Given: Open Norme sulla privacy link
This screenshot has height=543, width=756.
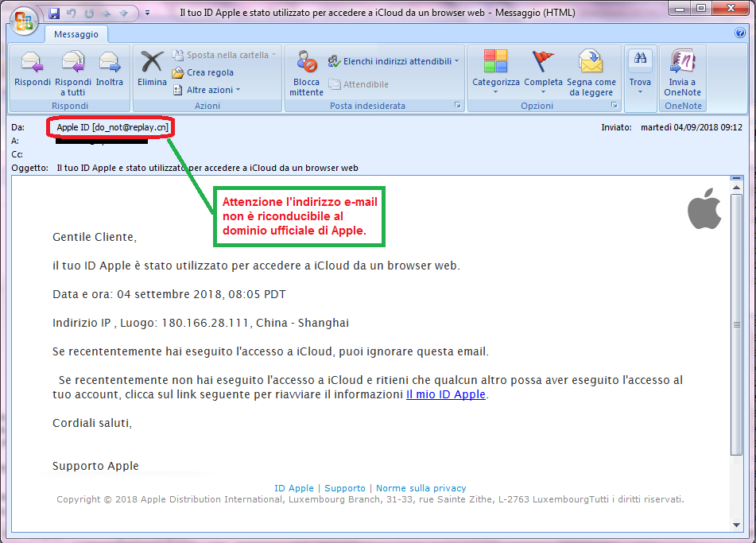Looking at the screenshot, I should coord(421,488).
